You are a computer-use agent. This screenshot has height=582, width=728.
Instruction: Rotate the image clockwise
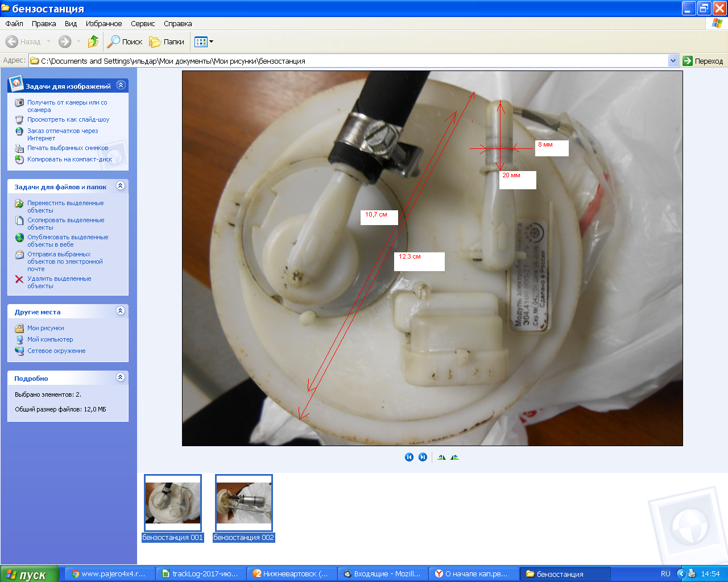point(441,457)
